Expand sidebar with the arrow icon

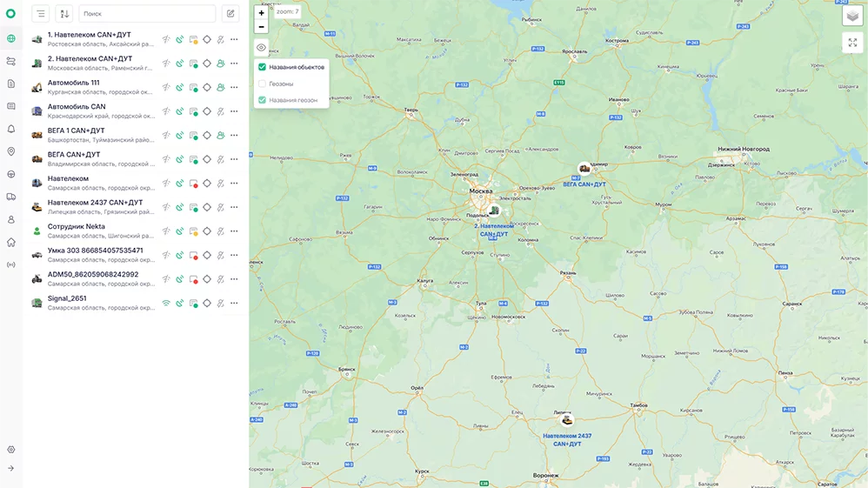coord(11,468)
